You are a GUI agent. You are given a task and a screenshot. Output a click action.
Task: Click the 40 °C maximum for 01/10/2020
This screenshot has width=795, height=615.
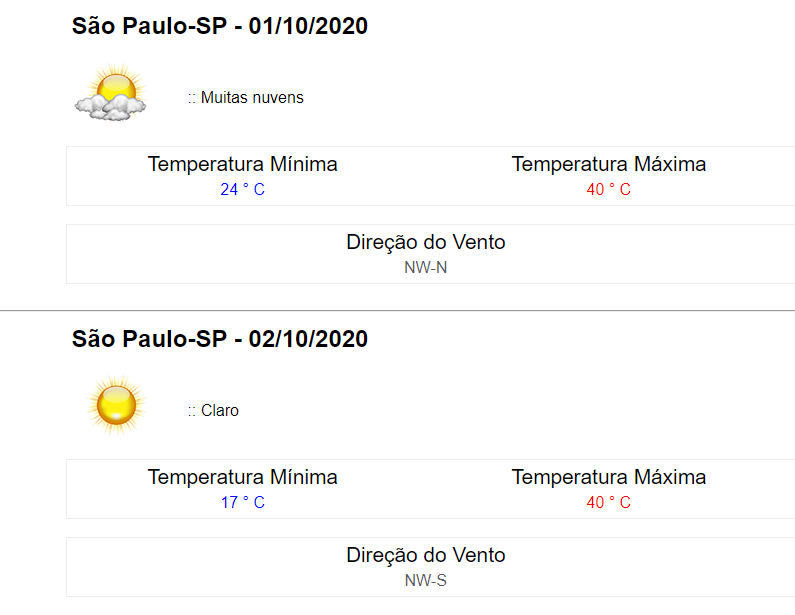[608, 189]
